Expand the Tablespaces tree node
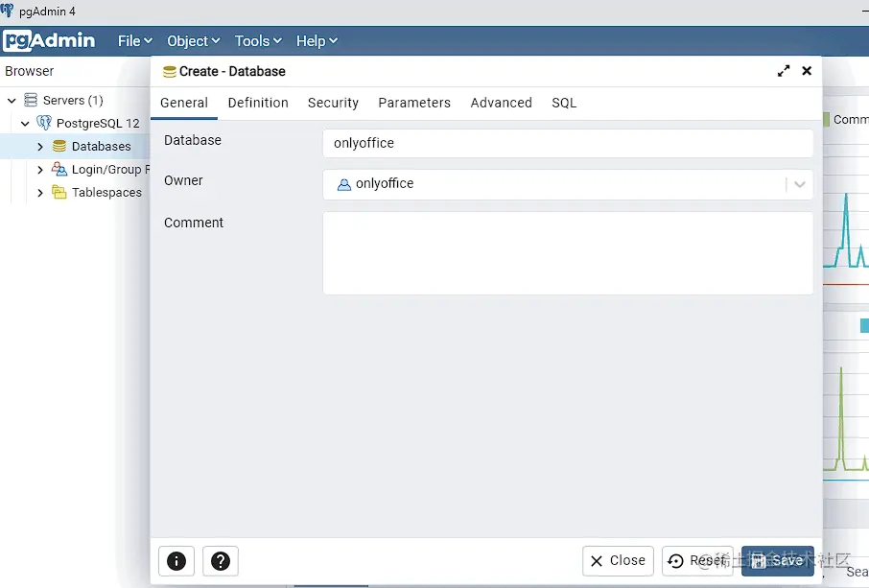Image resolution: width=869 pixels, height=588 pixels. [40, 193]
